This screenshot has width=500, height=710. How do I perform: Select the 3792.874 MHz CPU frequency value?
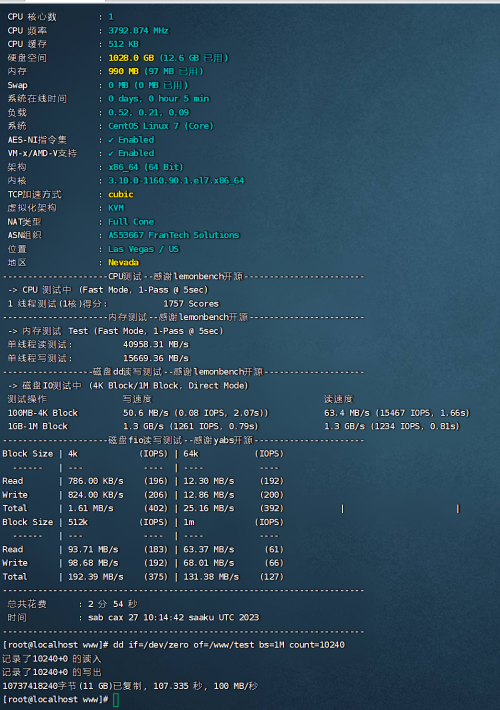point(138,30)
